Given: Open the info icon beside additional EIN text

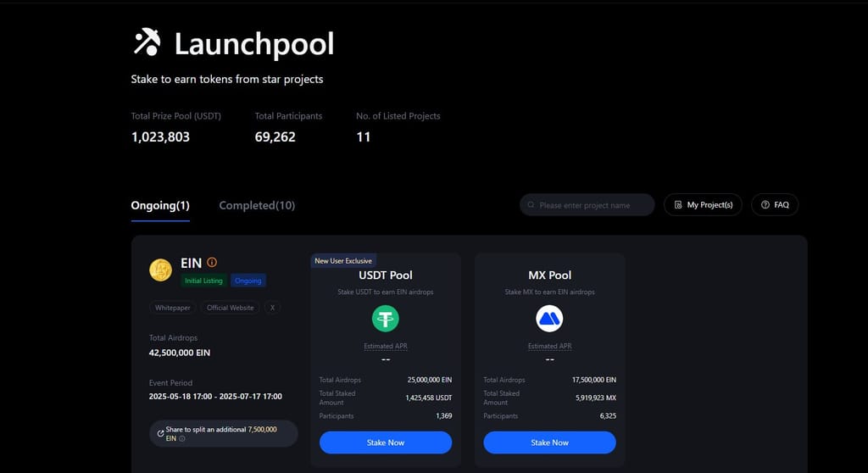Looking at the screenshot, I should [182, 438].
